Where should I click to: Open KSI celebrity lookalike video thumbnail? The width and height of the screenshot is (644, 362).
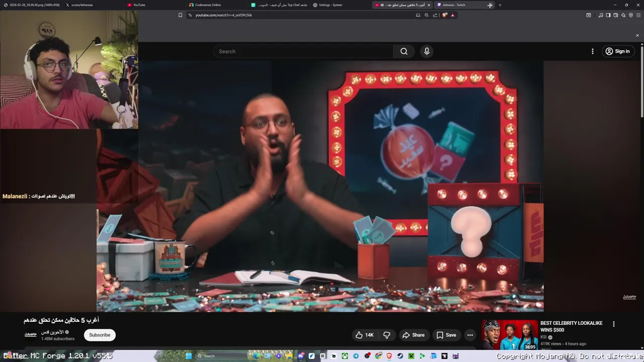(510, 335)
